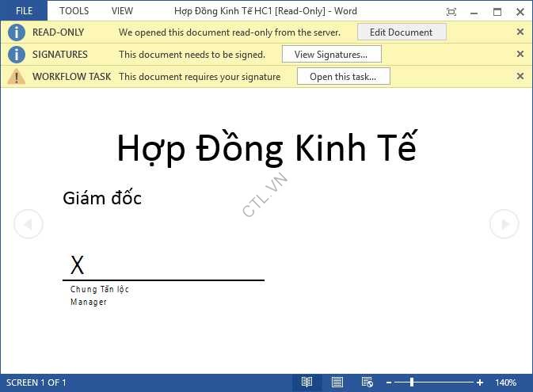This screenshot has width=533, height=392.
Task: Click the View Signatures button
Action: (331, 55)
